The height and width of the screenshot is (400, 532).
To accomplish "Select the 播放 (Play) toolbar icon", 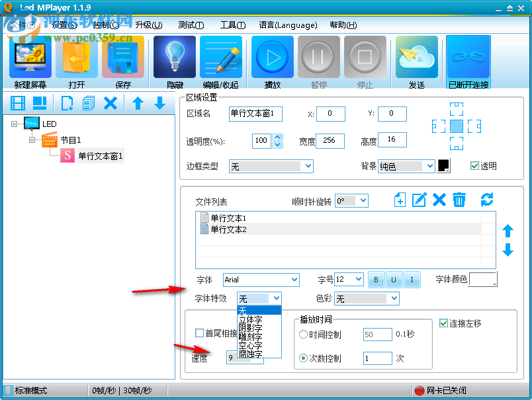I will click(272, 56).
